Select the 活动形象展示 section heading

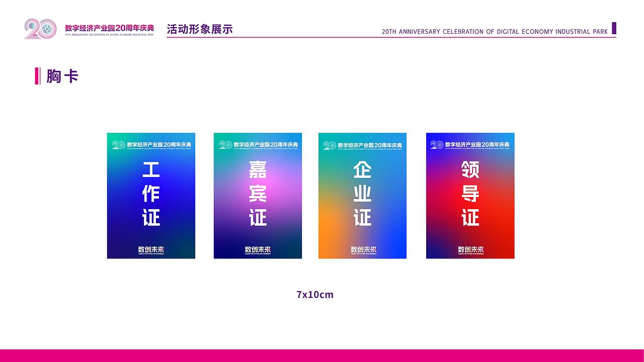click(x=200, y=29)
